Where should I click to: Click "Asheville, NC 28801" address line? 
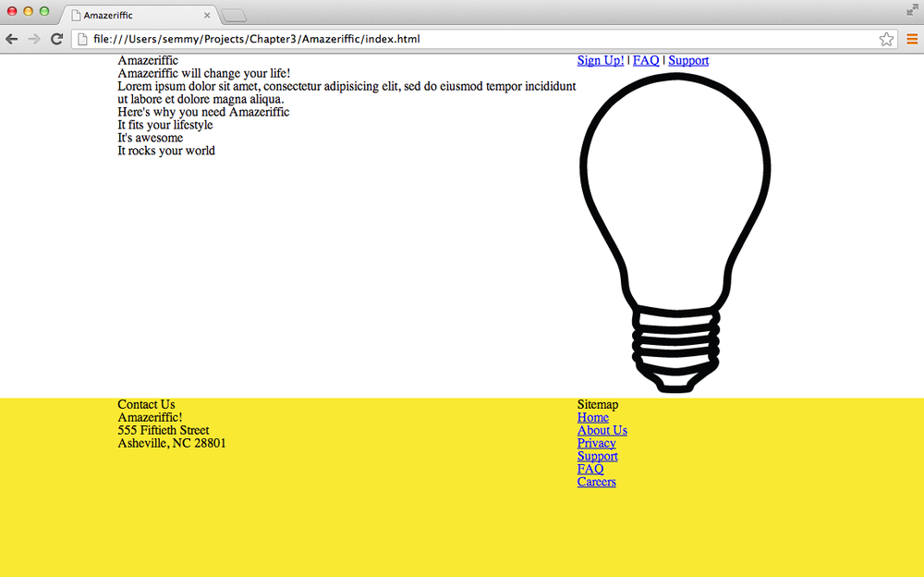coord(172,443)
